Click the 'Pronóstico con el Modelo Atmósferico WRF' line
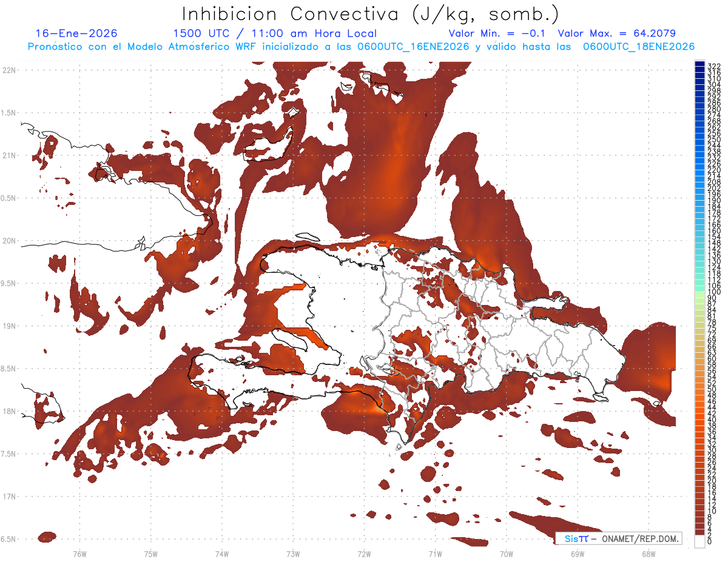 coord(361,47)
